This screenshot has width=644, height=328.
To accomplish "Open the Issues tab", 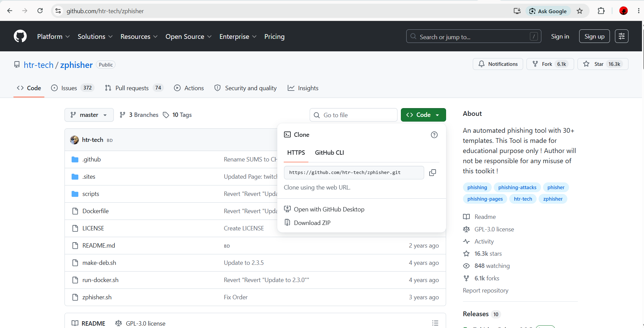I will (72, 88).
